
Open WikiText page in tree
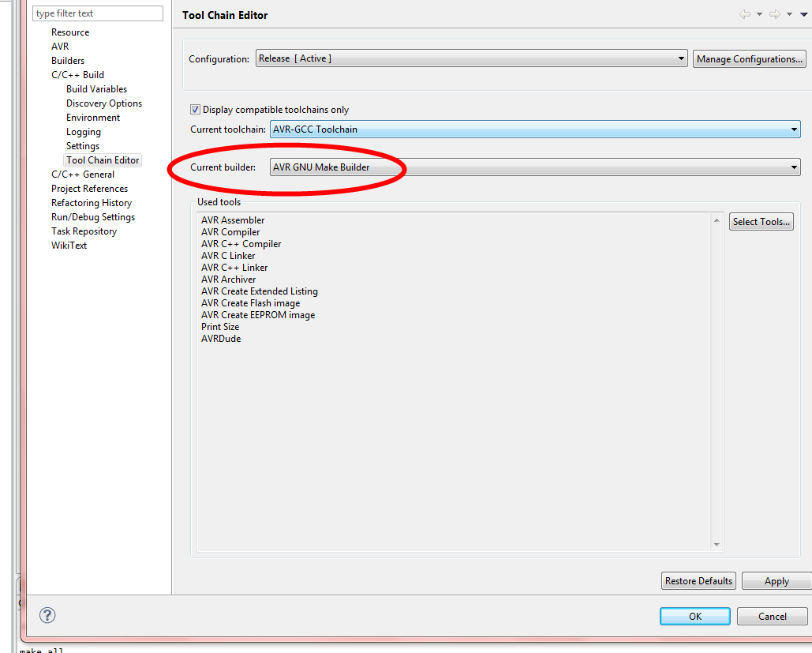tap(69, 246)
